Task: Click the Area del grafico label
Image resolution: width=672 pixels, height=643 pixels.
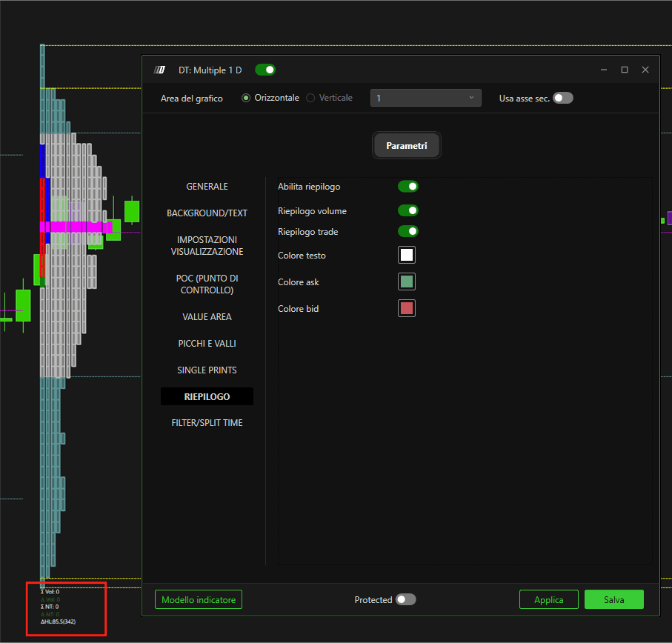Action: (192, 98)
